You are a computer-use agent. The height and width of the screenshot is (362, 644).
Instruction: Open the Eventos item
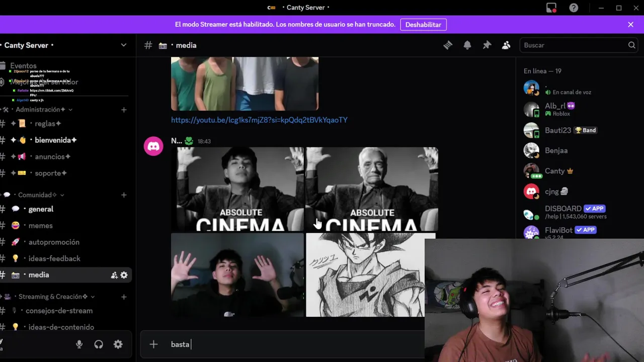click(23, 66)
